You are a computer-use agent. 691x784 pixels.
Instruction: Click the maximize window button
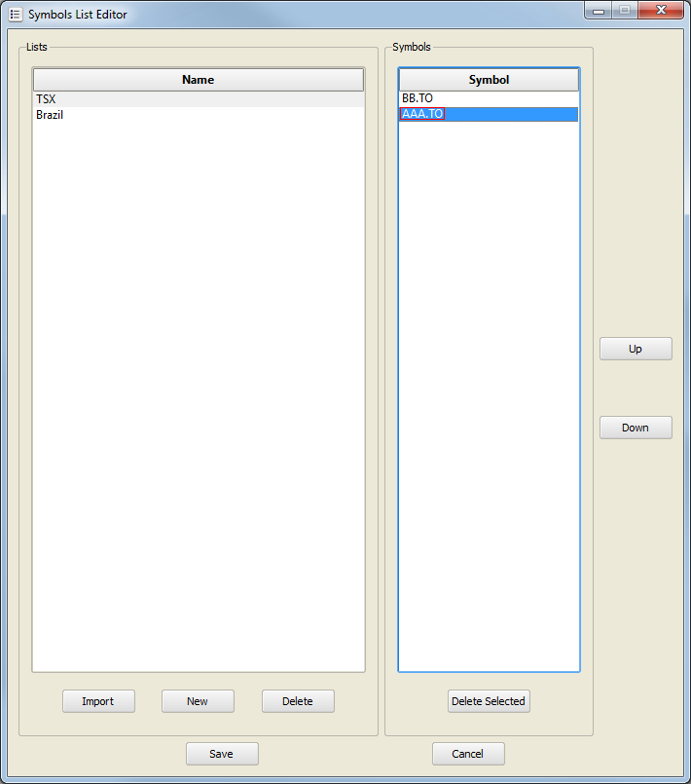[624, 10]
